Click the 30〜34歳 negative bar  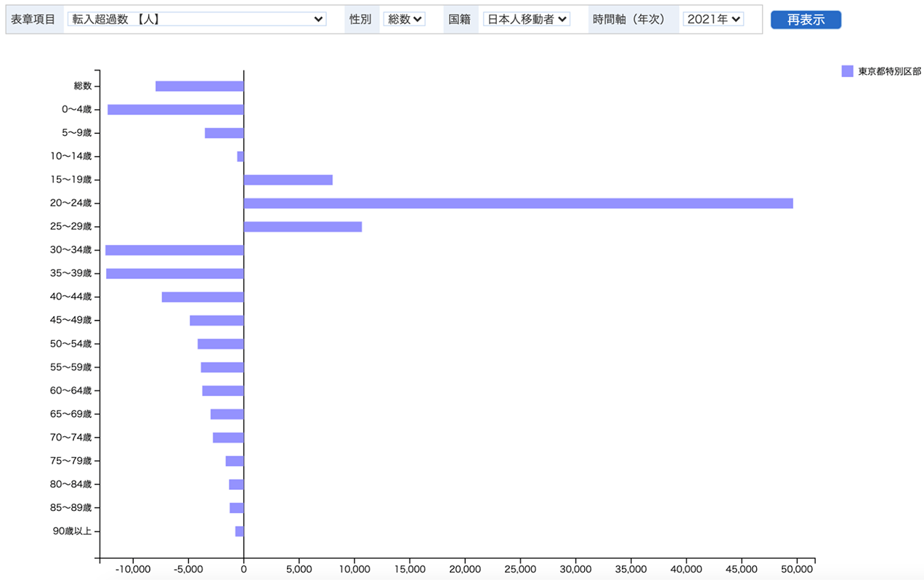point(174,249)
